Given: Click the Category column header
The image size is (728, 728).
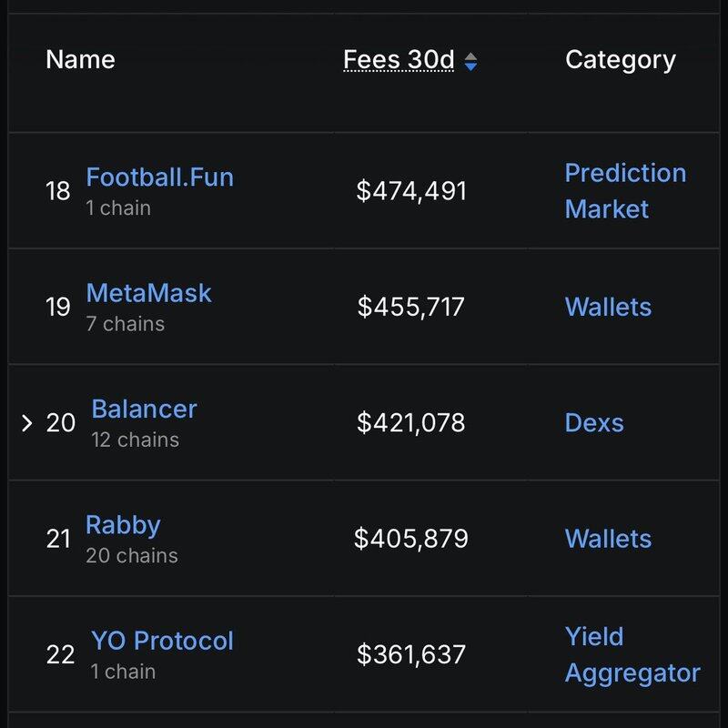Looking at the screenshot, I should pyautogui.click(x=620, y=60).
